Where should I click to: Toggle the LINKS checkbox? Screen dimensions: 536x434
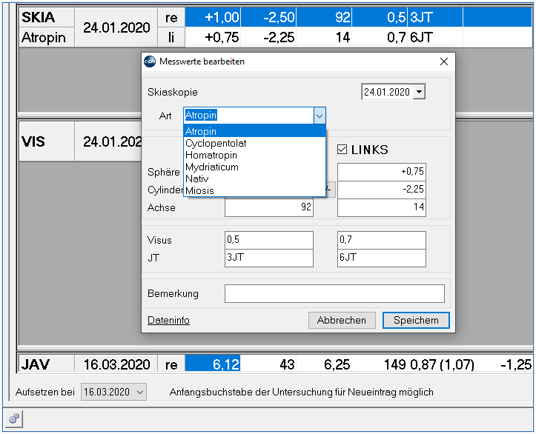point(342,149)
